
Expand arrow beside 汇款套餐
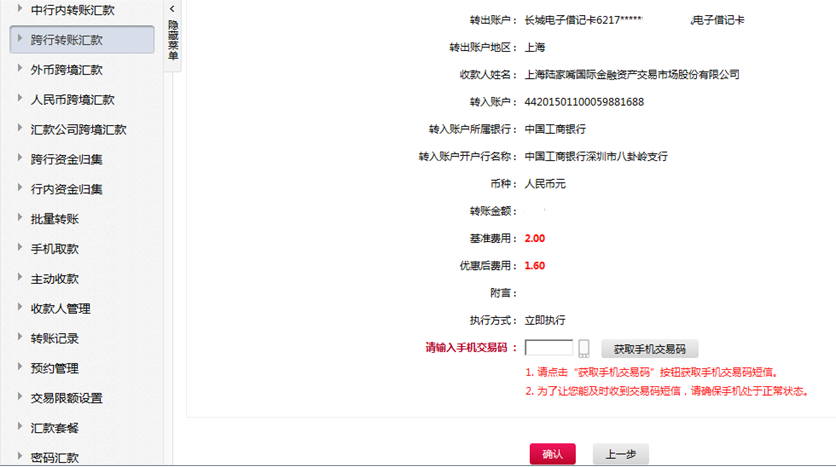point(20,426)
